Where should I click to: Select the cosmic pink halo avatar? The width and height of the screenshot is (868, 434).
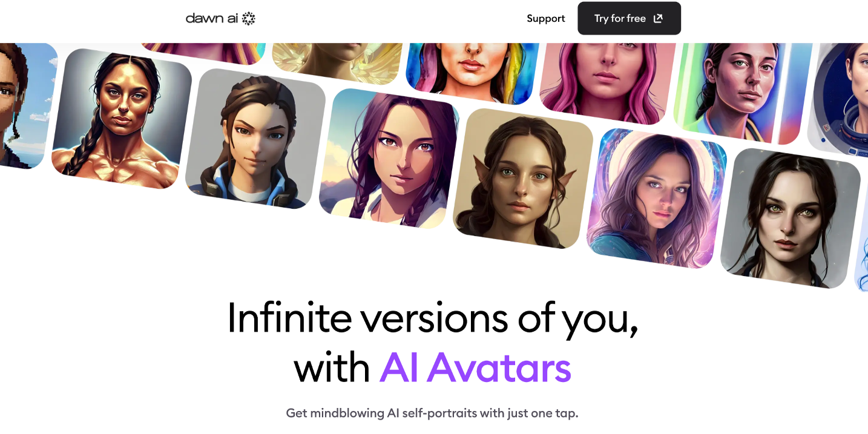point(657,199)
